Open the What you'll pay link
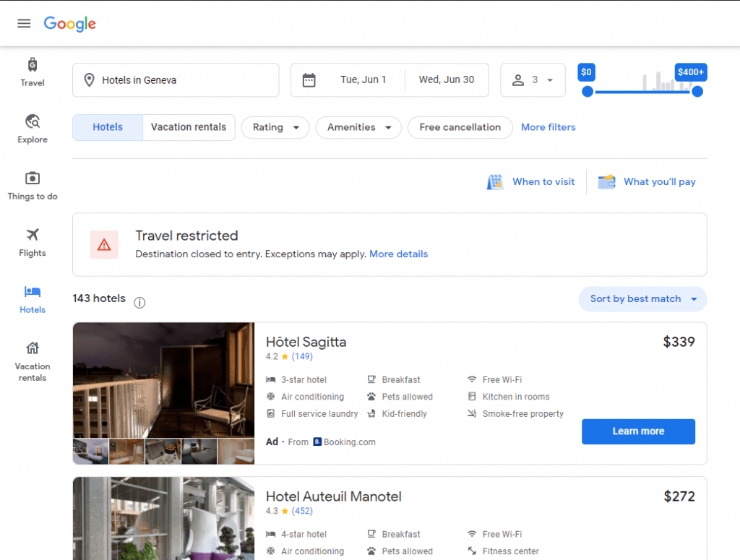The image size is (740, 560). pyautogui.click(x=660, y=181)
